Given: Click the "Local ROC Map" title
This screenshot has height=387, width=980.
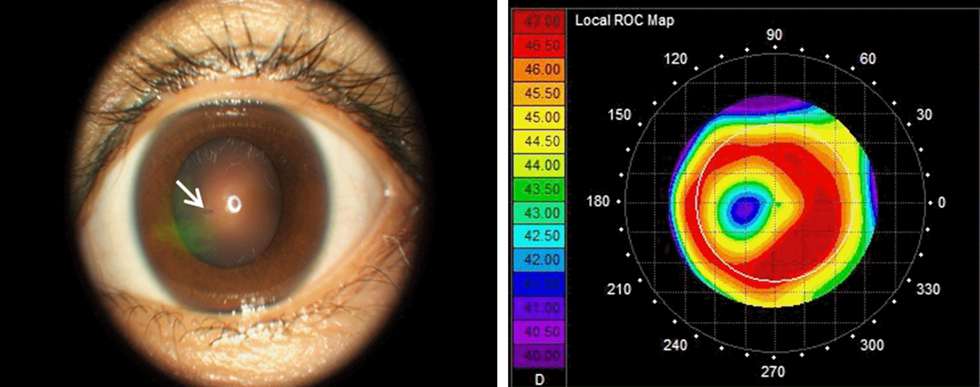Looking at the screenshot, I should tap(625, 20).
